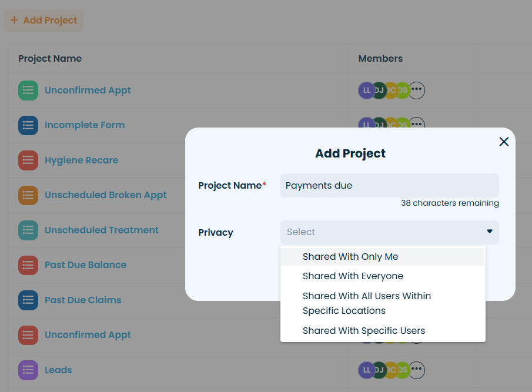The image size is (532, 392).
Task: Click the green Unconfirmed Appt list icon
Action: point(28,91)
